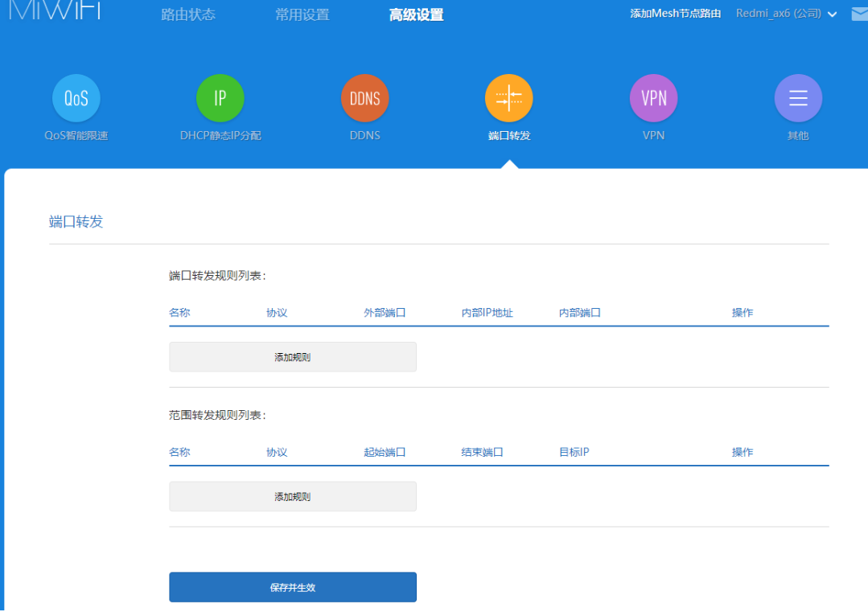Image resolution: width=868 pixels, height=612 pixels.
Task: Open messages via the envelope icon
Action: pos(859,13)
